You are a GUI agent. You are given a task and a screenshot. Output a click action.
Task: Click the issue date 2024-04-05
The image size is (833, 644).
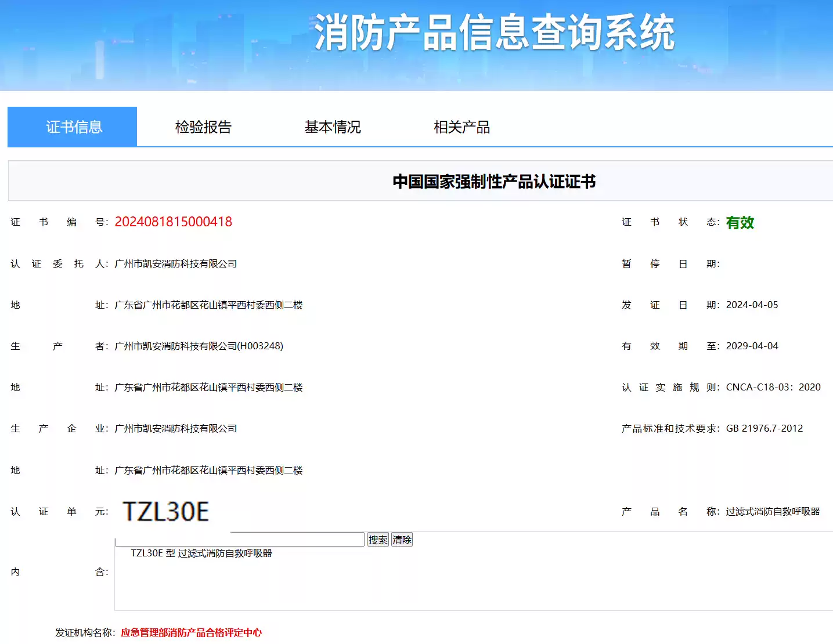click(752, 305)
